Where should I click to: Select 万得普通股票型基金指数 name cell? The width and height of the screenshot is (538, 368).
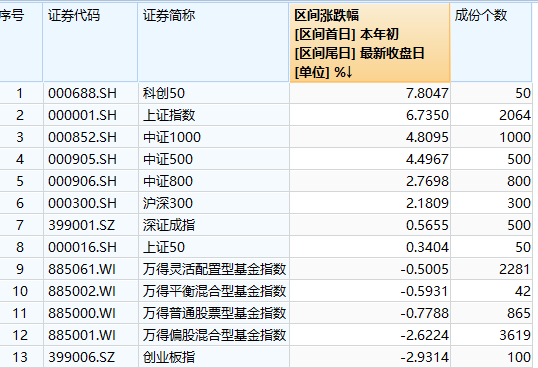coord(214,313)
